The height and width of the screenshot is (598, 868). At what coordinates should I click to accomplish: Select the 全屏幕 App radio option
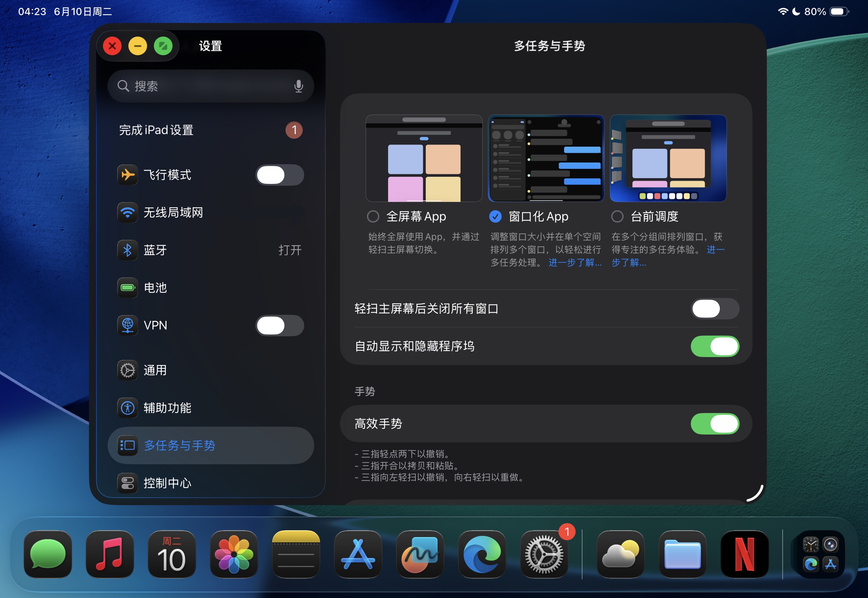tap(373, 216)
